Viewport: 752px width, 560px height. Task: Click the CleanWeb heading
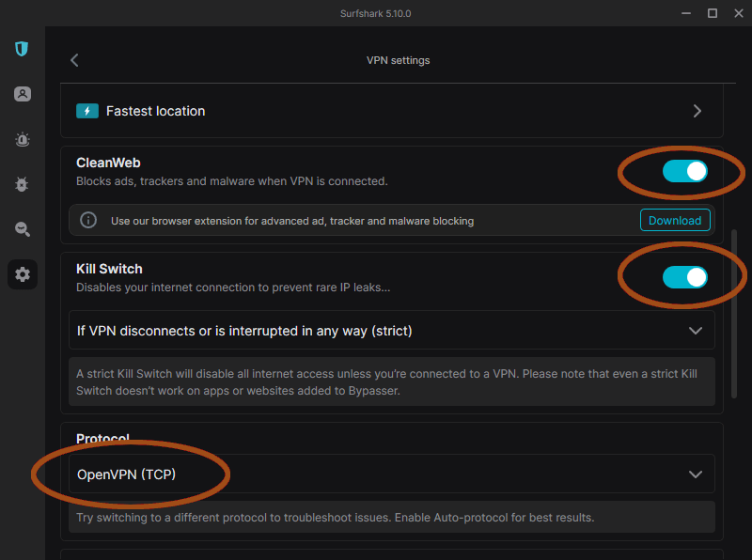[x=108, y=163]
